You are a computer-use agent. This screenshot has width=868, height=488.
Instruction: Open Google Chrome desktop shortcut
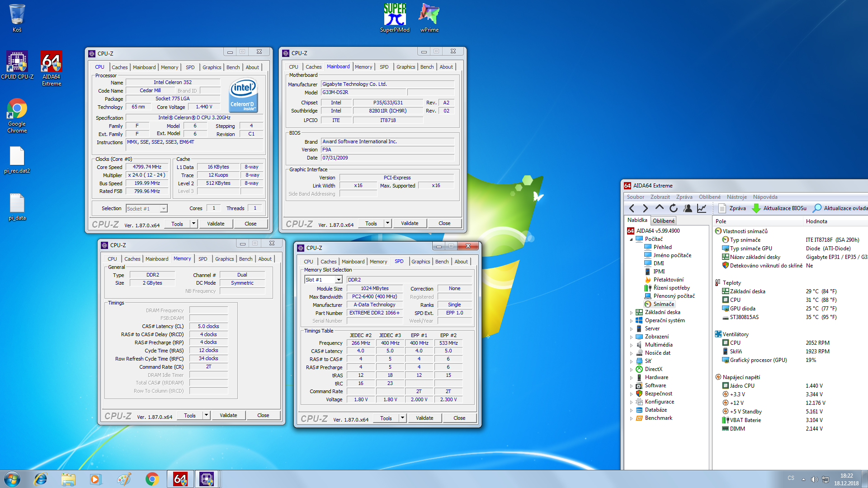point(17,116)
